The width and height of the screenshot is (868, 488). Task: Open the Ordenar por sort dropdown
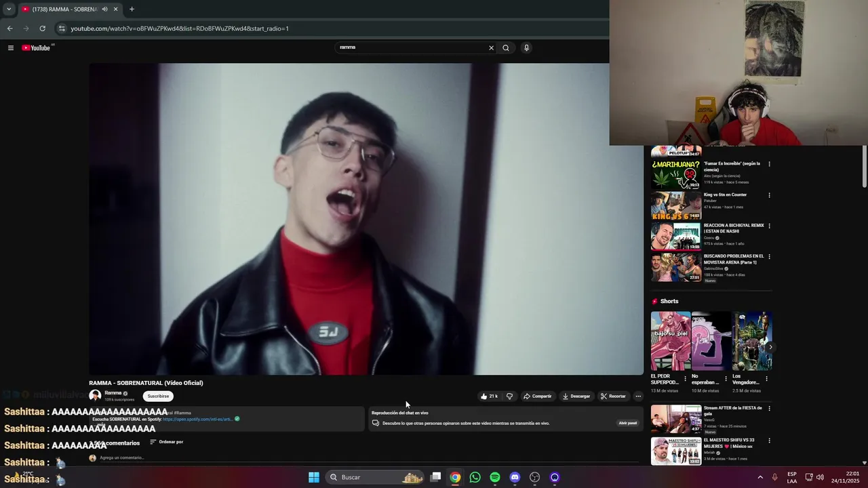tap(167, 442)
